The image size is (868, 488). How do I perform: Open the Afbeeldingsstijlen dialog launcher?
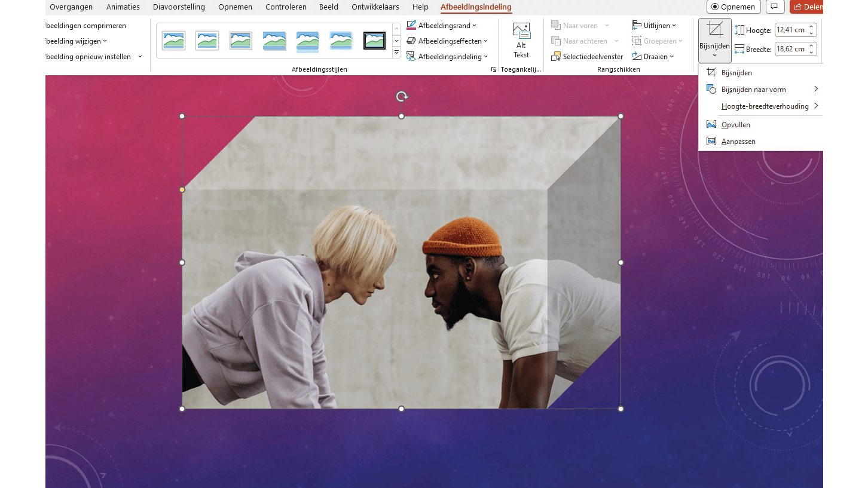pos(494,70)
